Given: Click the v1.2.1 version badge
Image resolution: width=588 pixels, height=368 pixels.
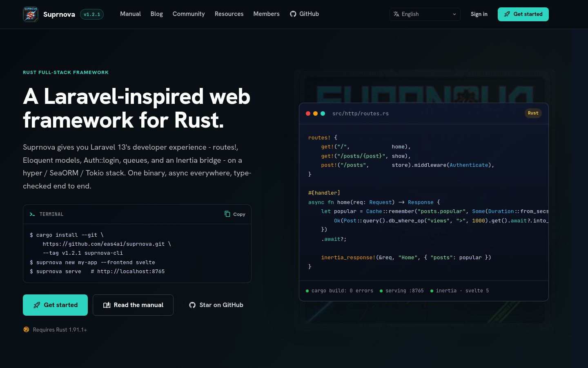Looking at the screenshot, I should click(x=92, y=14).
